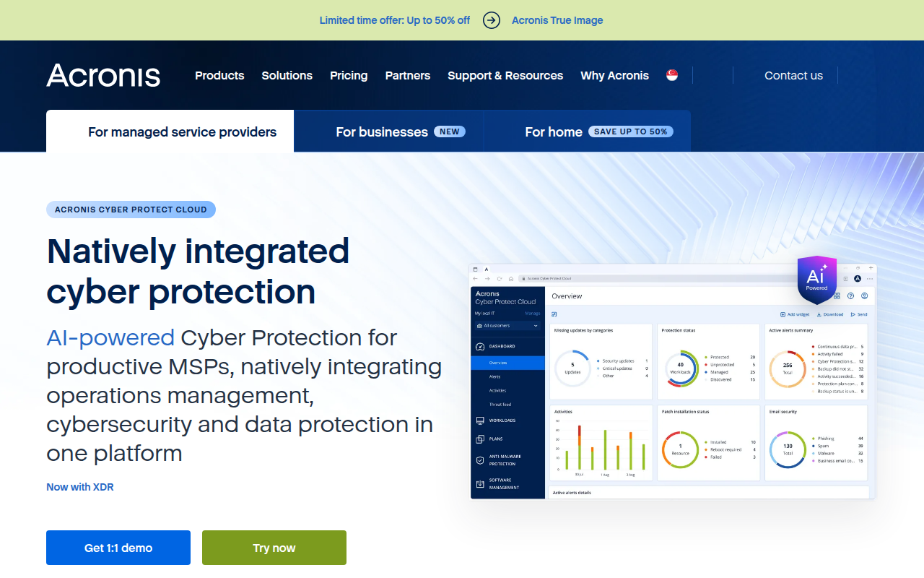
Task: Click the widget layout grid icon near Overview
Action: coord(837,296)
